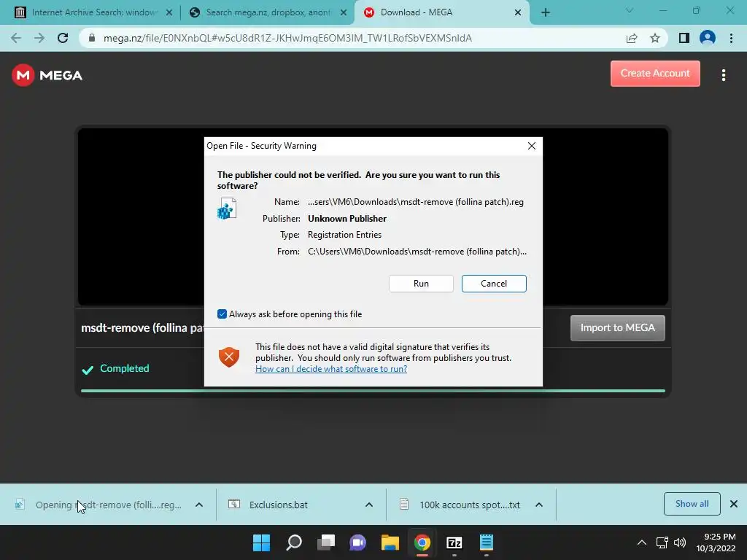The image size is (747, 560).
Task: Close the downloads bar
Action: 734,504
